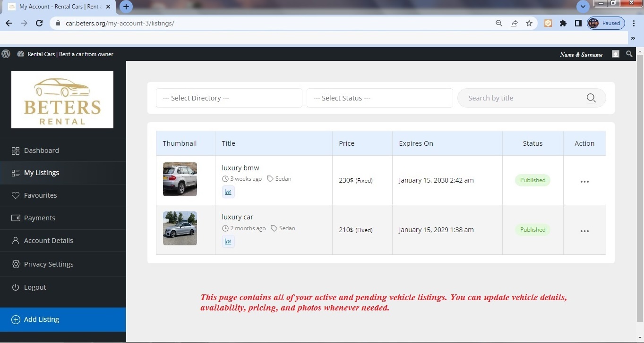This screenshot has height=343, width=644.
Task: Show hidden bookmarks with the double chevron
Action: 633,38
